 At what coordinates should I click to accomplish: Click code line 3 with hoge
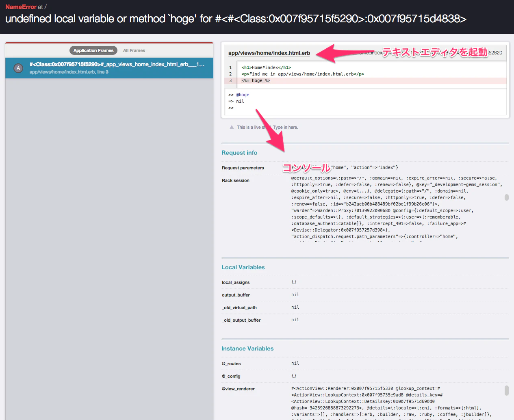click(x=366, y=80)
